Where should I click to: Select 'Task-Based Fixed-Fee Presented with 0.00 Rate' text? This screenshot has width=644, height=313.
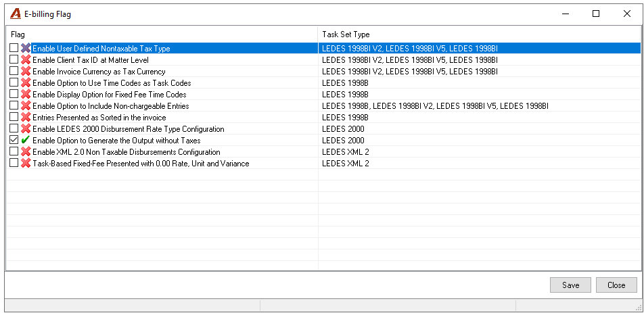coord(141,164)
